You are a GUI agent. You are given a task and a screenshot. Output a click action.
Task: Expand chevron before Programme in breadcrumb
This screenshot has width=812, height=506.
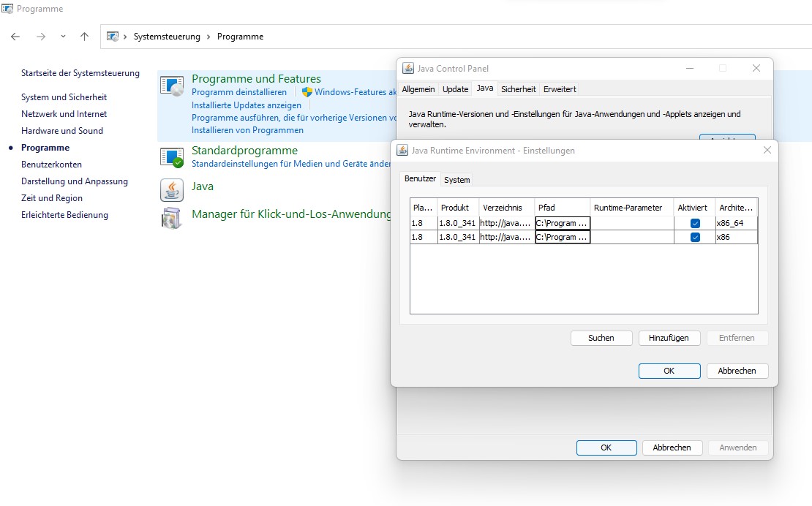209,37
